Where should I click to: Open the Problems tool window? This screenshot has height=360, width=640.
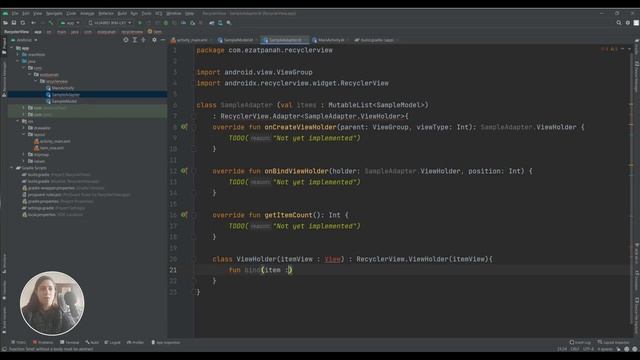(x=43, y=342)
